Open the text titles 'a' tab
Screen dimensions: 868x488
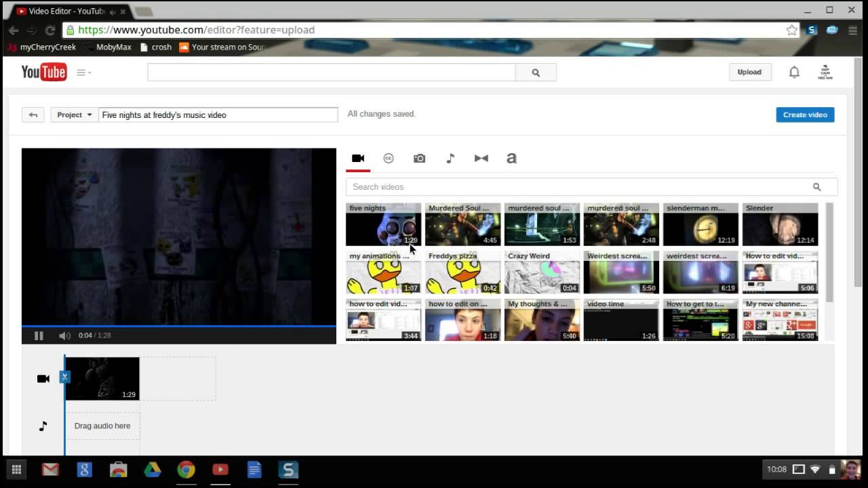[x=511, y=159]
